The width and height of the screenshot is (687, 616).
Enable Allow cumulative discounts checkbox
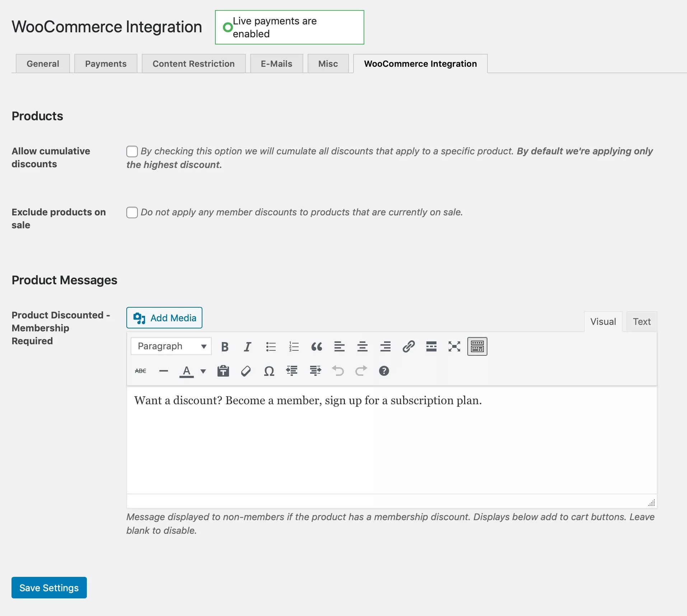point(132,151)
